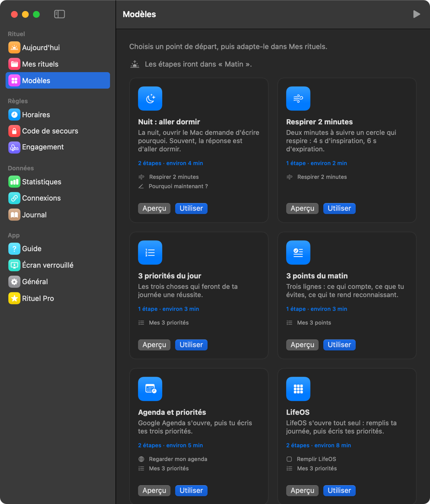430x504 pixels.
Task: Click the Journal book icon
Action: (x=14, y=215)
